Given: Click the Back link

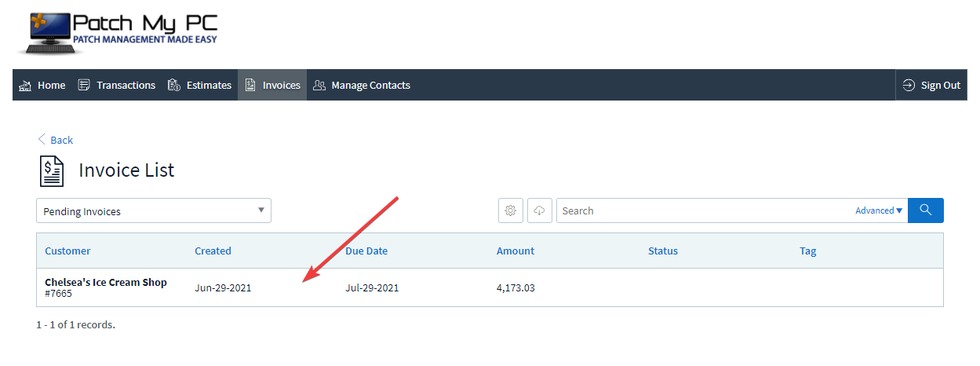Looking at the screenshot, I should 55,140.
